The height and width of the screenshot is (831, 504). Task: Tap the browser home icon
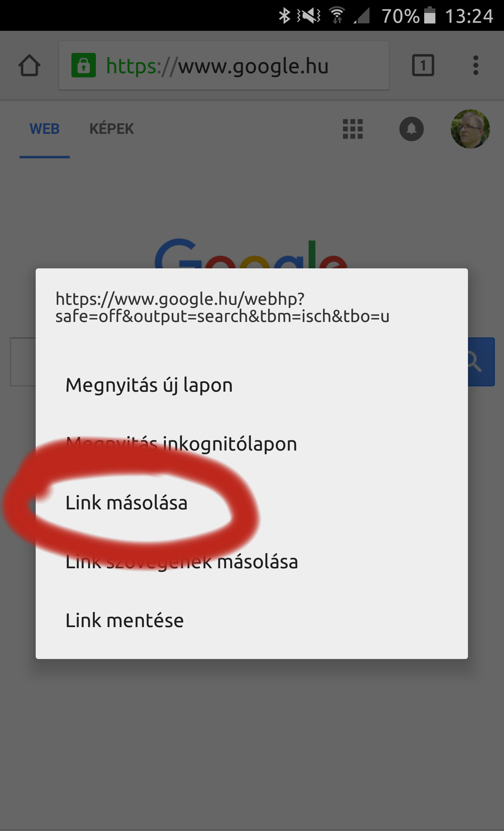pyautogui.click(x=29, y=65)
